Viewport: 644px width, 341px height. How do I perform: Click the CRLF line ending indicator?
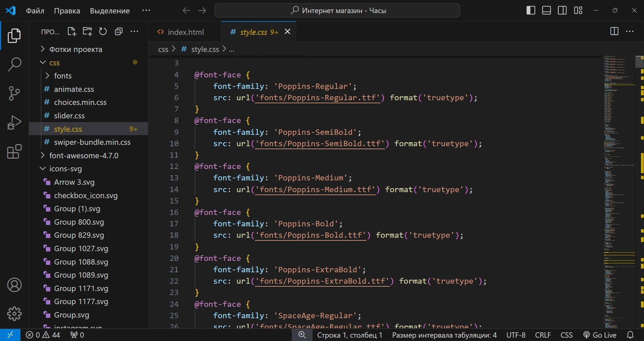(x=543, y=335)
